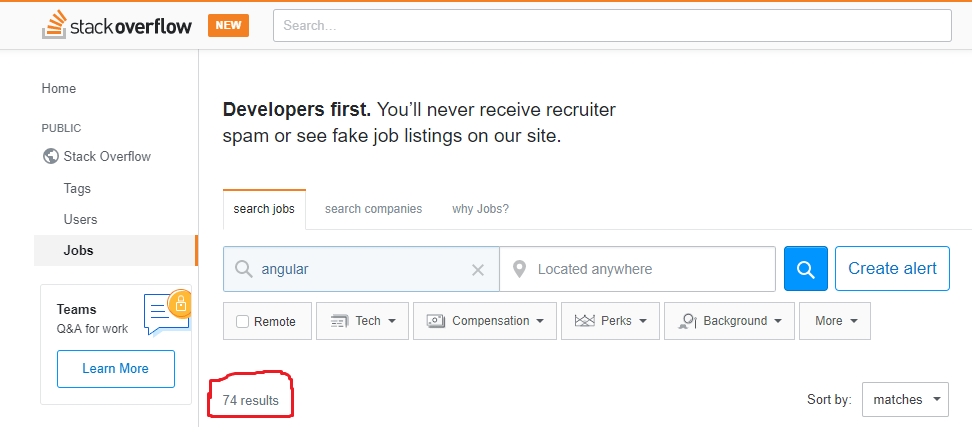Open Home in the sidebar

tap(59, 89)
